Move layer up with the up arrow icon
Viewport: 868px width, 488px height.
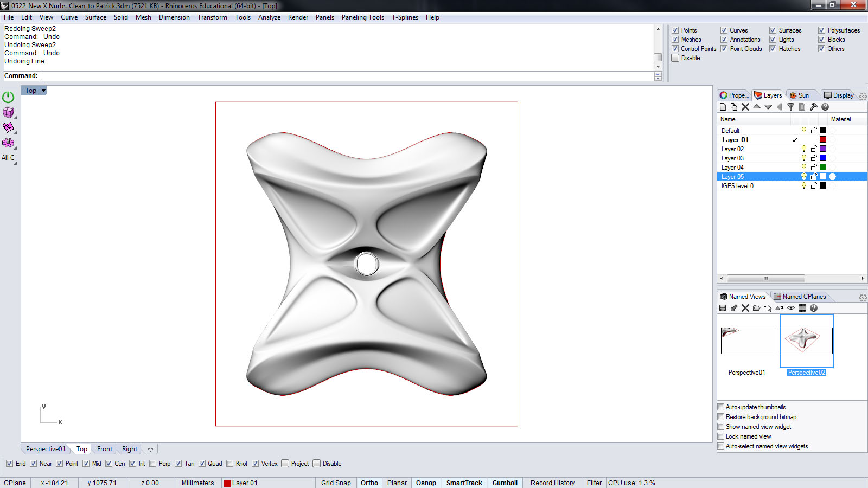click(x=757, y=107)
